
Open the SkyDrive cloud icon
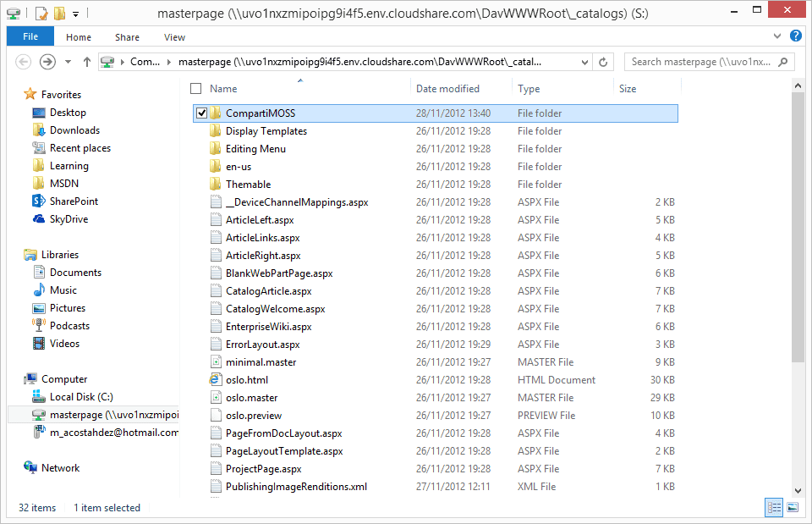pyautogui.click(x=39, y=218)
